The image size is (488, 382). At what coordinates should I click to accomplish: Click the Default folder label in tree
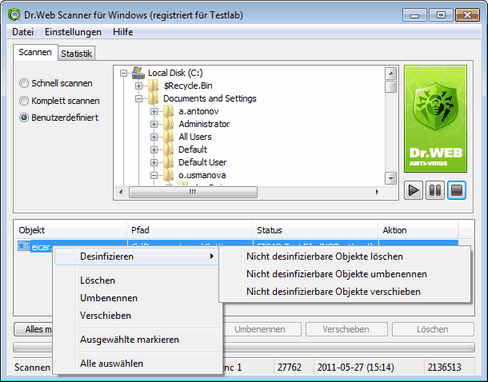tap(193, 150)
